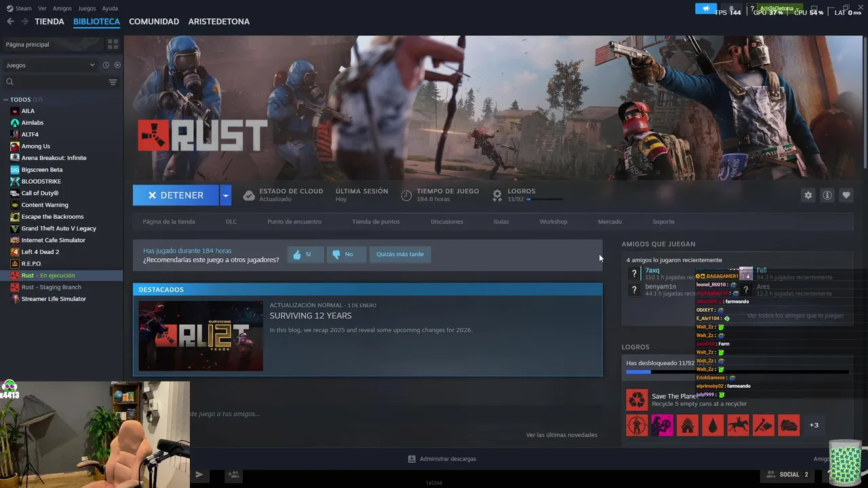Open the Ver menu
868x488 pixels.
(43, 9)
